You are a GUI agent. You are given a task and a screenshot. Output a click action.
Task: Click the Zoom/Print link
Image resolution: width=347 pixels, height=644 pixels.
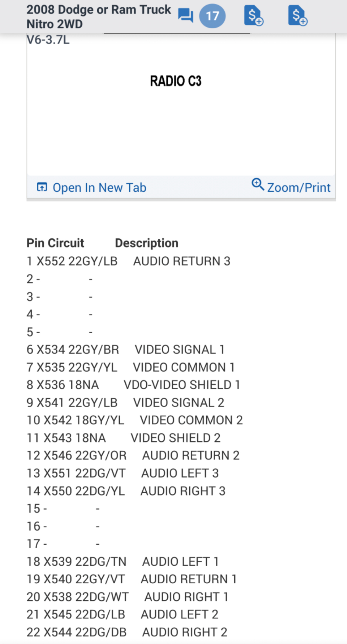tap(299, 187)
